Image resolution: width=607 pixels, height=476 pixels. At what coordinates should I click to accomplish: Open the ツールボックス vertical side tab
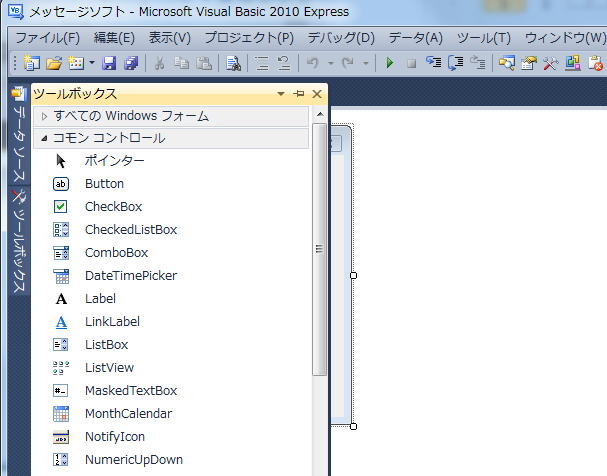click(19, 241)
